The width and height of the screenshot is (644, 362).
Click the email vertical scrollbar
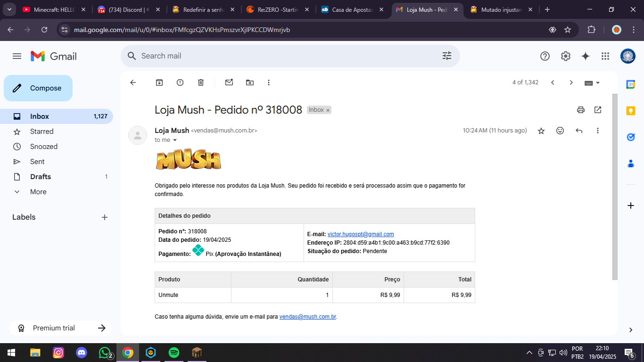click(x=614, y=186)
